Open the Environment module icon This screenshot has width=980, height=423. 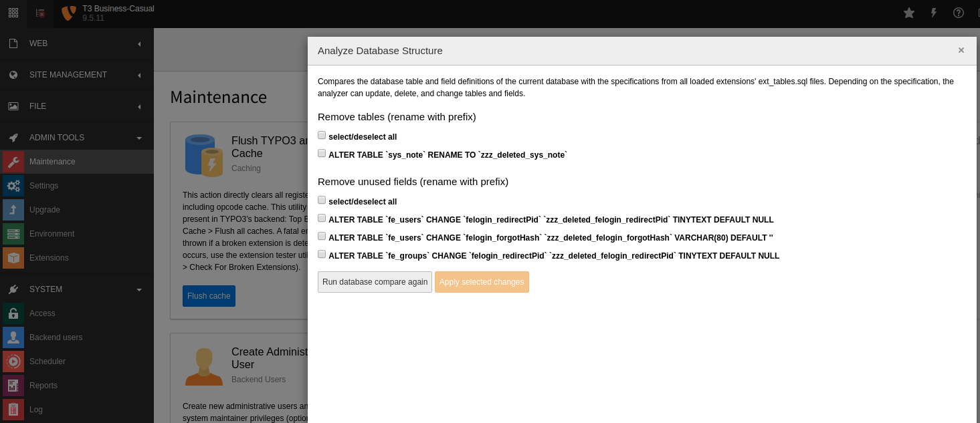[x=13, y=234]
